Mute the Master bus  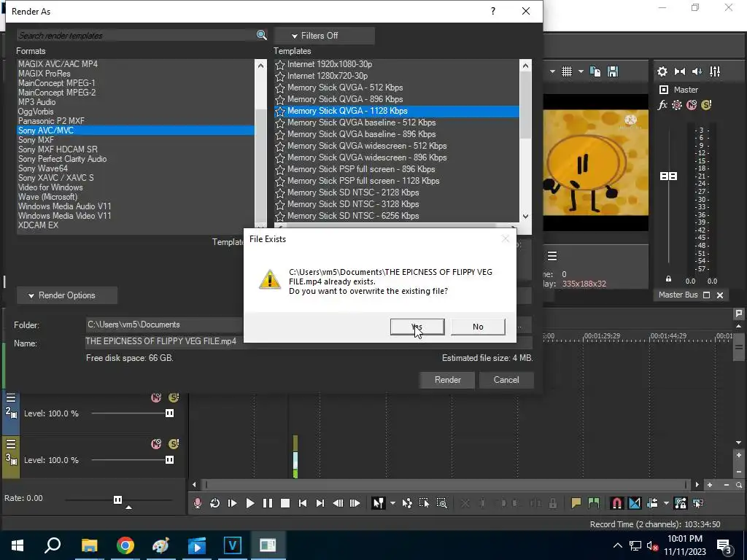(692, 105)
